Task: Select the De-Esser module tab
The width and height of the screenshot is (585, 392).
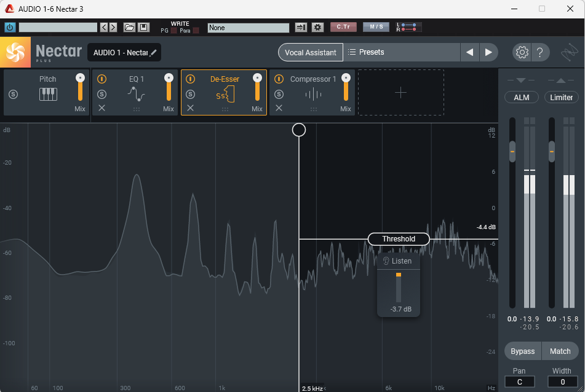Action: [x=225, y=93]
